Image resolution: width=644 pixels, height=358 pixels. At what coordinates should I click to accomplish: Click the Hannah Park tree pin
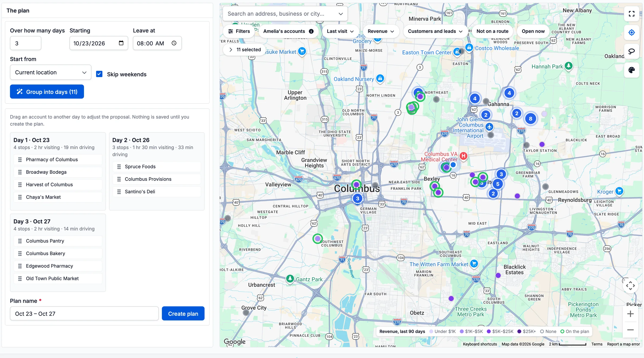569,66
